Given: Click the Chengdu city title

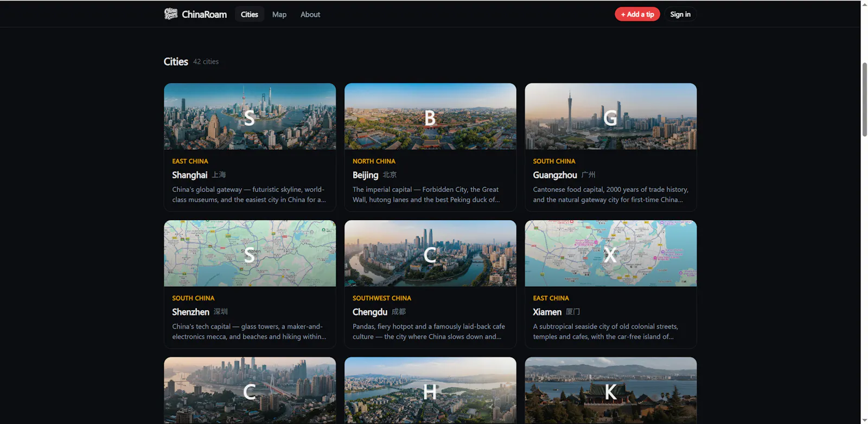Looking at the screenshot, I should (x=370, y=312).
